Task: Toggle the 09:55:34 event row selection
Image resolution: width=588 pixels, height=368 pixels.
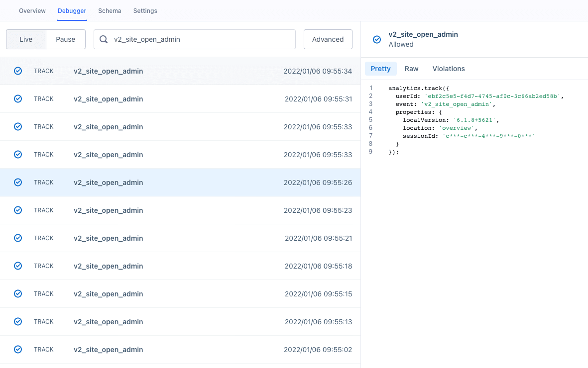Action: pyautogui.click(x=179, y=71)
